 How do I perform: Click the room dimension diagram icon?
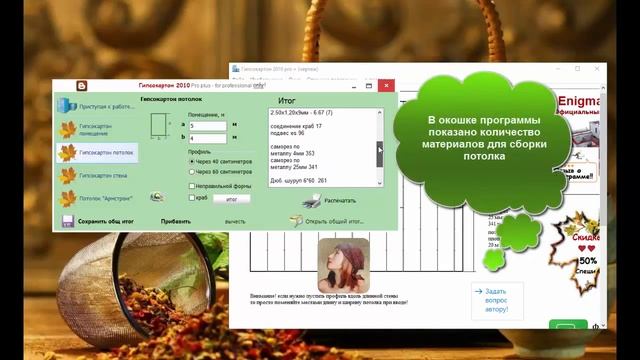[x=160, y=127]
